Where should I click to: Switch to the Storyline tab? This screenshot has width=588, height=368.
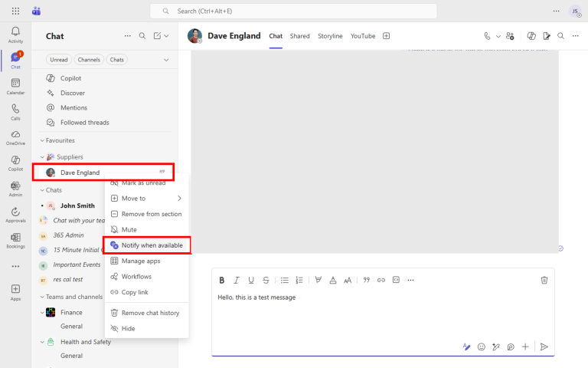pos(330,36)
